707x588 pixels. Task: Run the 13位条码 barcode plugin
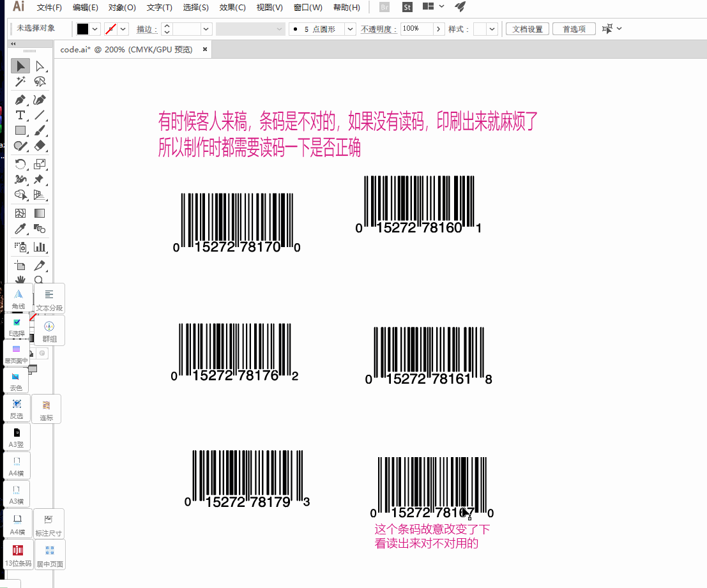click(18, 555)
